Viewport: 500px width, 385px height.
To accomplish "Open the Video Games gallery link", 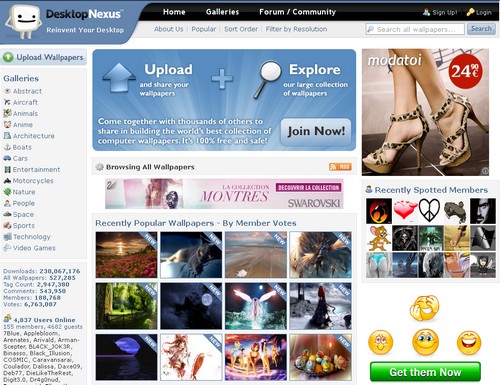I will (x=34, y=248).
